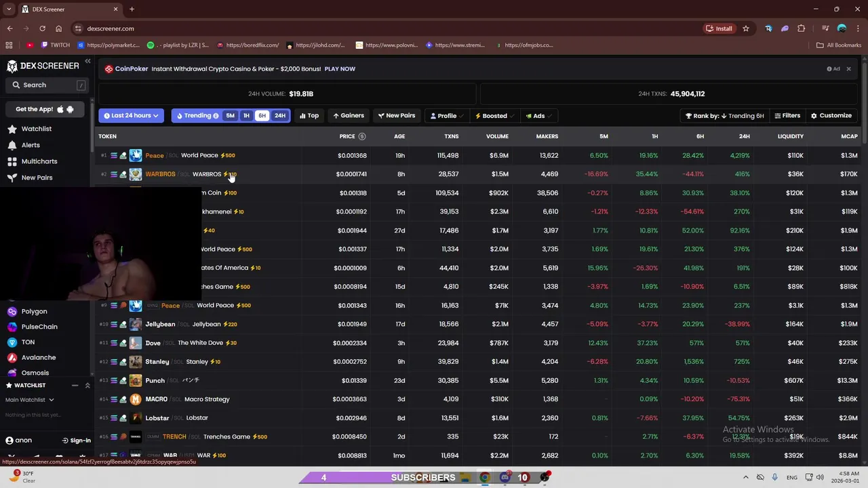Toggle the Ads filter
The image size is (868, 488).
(x=538, y=116)
